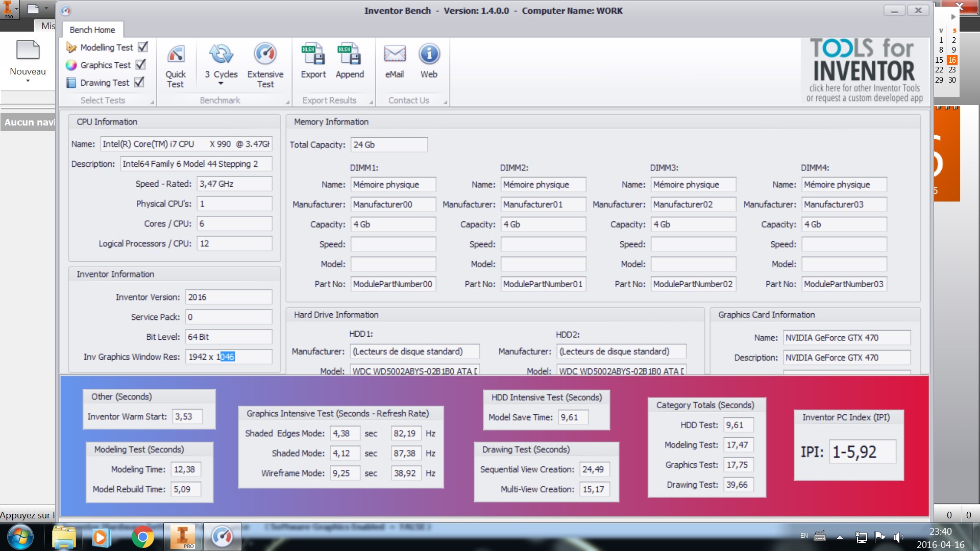The image size is (980, 551).
Task: Expand the 3 Cycles dropdown arrow
Action: (x=221, y=84)
